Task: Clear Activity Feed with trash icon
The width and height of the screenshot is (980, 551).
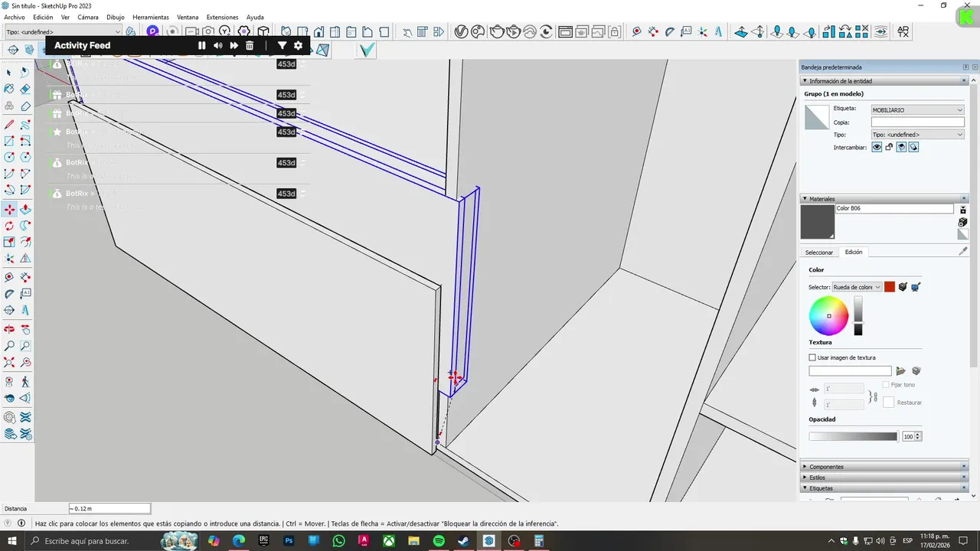Action: pos(249,46)
